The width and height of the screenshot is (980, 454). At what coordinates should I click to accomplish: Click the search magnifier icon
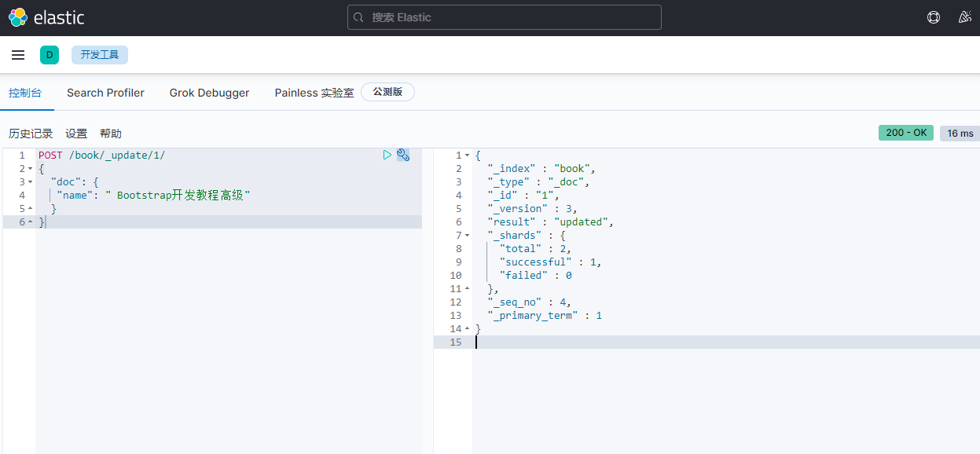click(359, 17)
